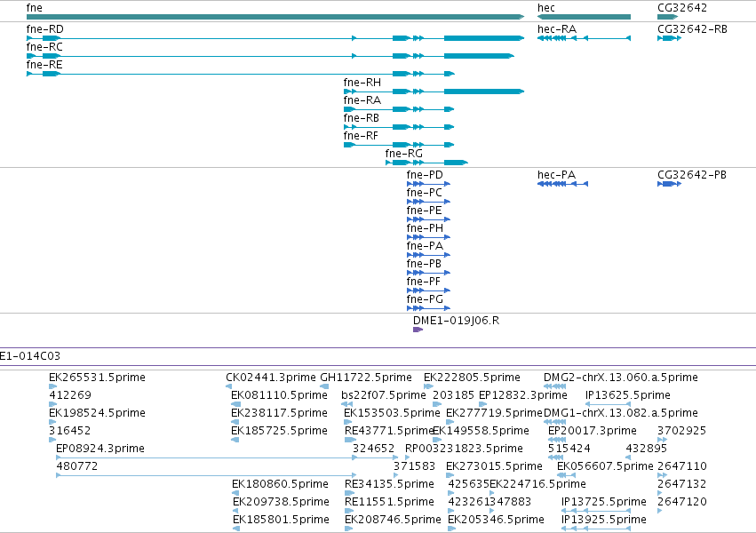
Task: Select the EK180860.5prime EST label
Action: (x=280, y=484)
